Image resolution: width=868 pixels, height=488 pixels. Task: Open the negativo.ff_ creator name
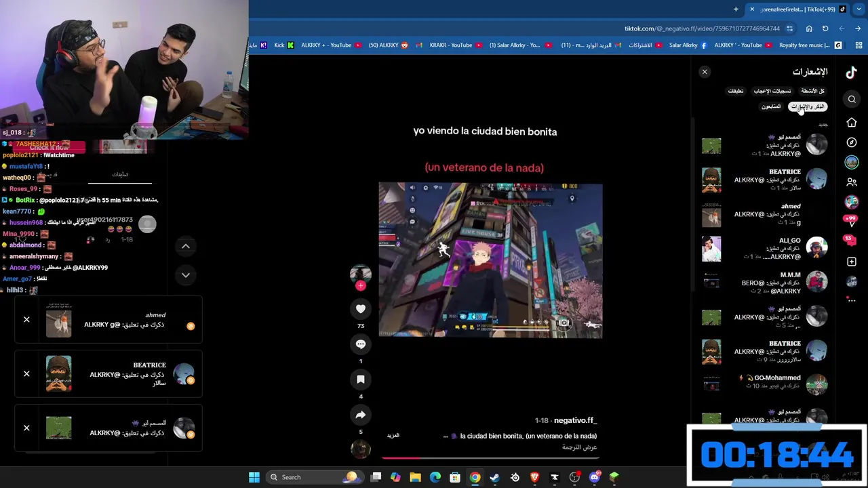pyautogui.click(x=575, y=421)
